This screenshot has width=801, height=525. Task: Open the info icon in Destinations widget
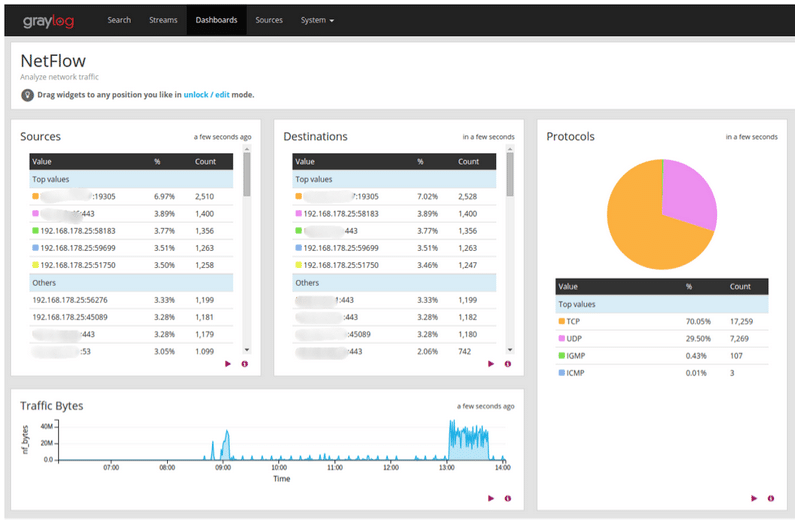[508, 364]
